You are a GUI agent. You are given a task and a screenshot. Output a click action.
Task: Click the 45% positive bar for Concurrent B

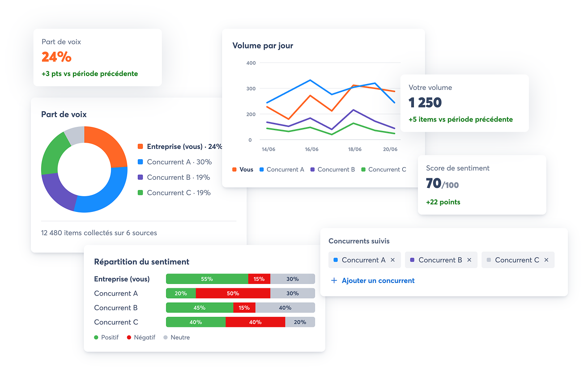(x=200, y=308)
